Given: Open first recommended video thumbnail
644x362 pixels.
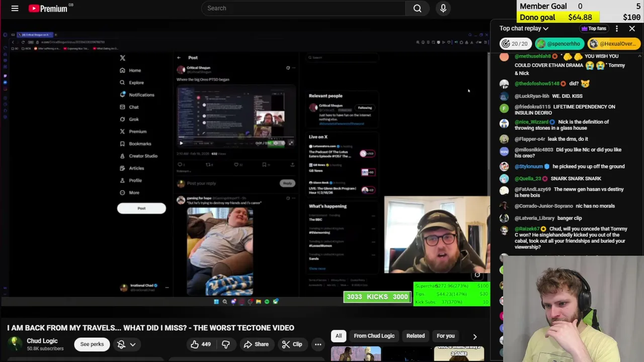Looking at the screenshot, I should pos(356,354).
